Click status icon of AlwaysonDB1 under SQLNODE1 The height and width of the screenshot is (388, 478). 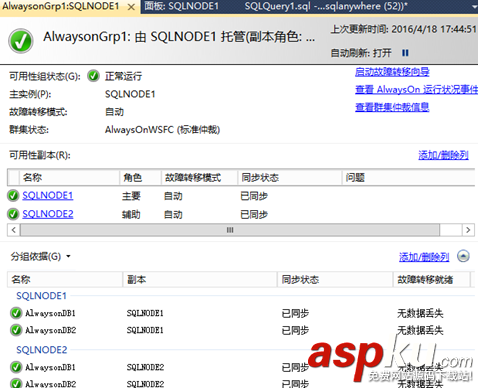(16, 313)
